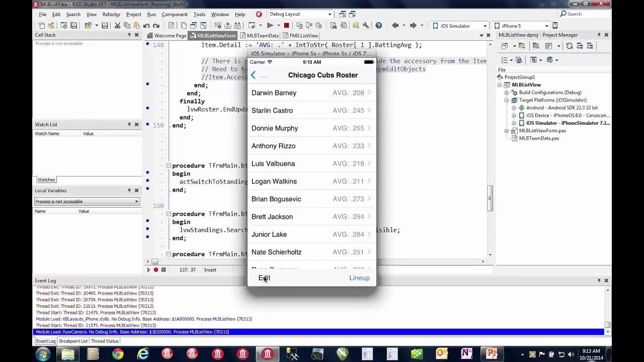Screen dimensions: 644x362
Task: Click the Add folder icon in Project Manager
Action: tap(522, 46)
